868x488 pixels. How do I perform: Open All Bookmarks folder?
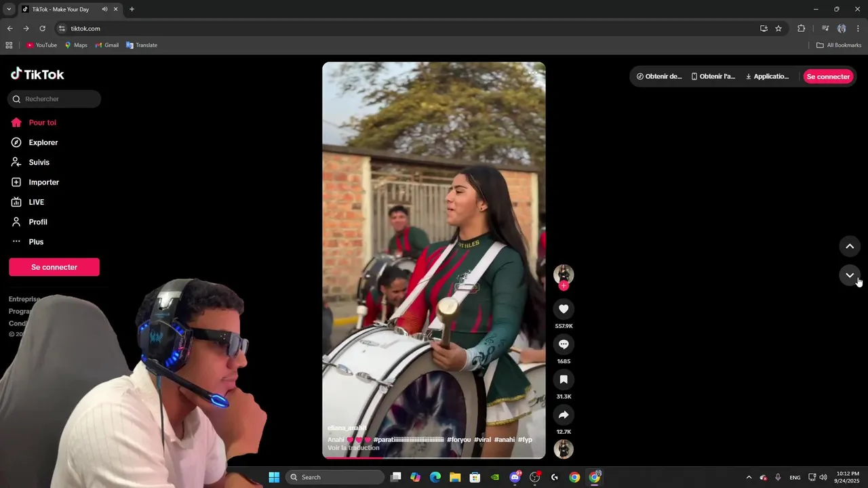(x=839, y=45)
